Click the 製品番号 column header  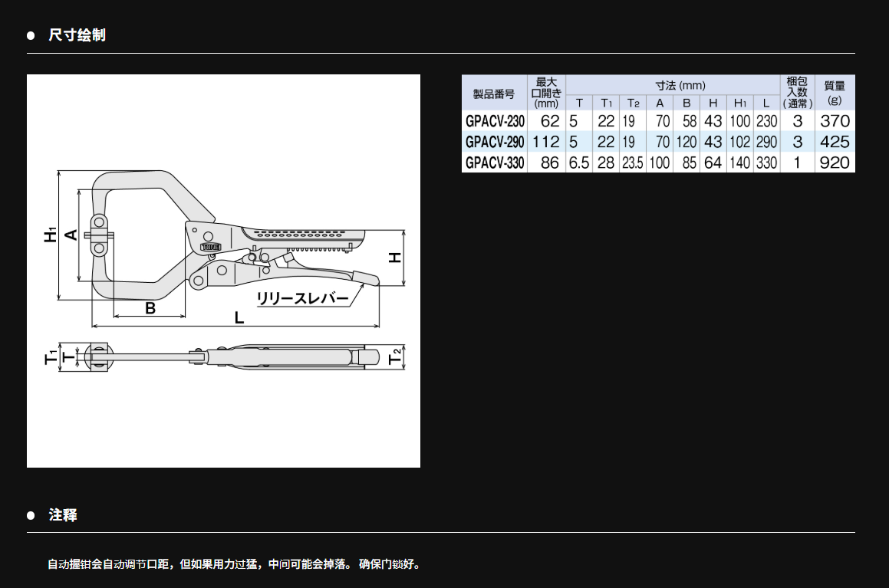[494, 94]
